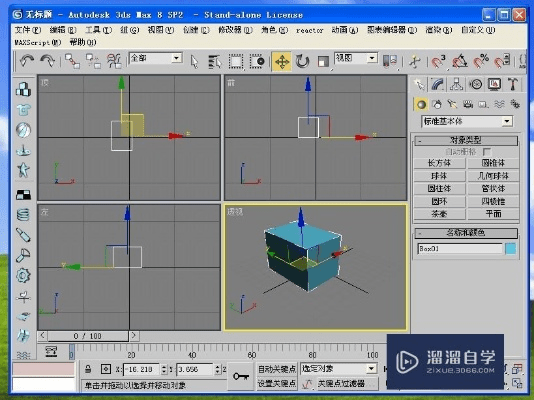Open the reactor menu
534x400 pixels.
point(309,30)
